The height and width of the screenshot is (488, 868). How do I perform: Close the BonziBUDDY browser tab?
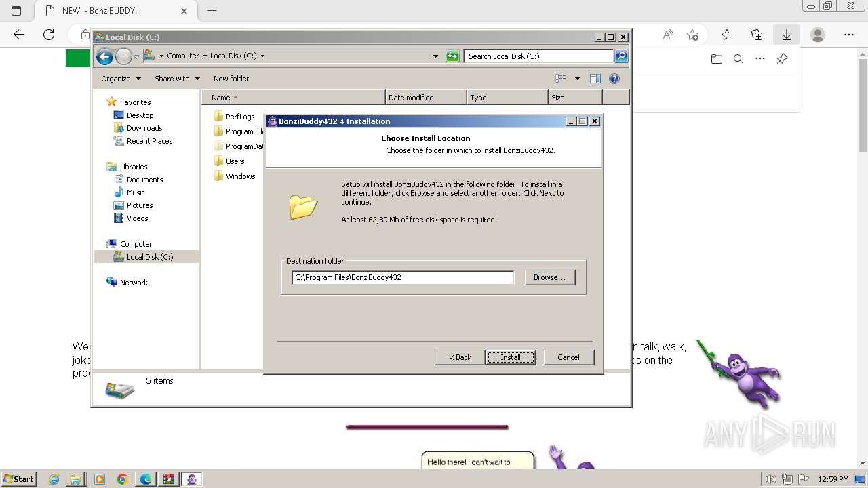pyautogui.click(x=184, y=11)
